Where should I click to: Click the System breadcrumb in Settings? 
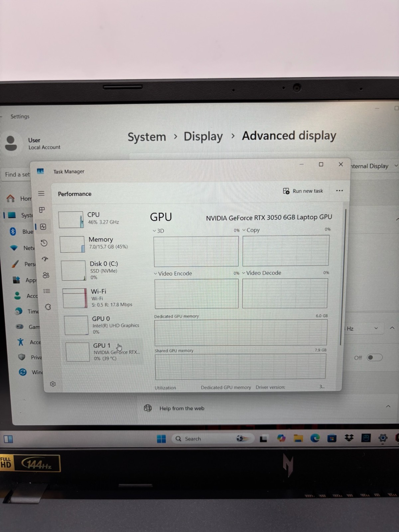147,137
